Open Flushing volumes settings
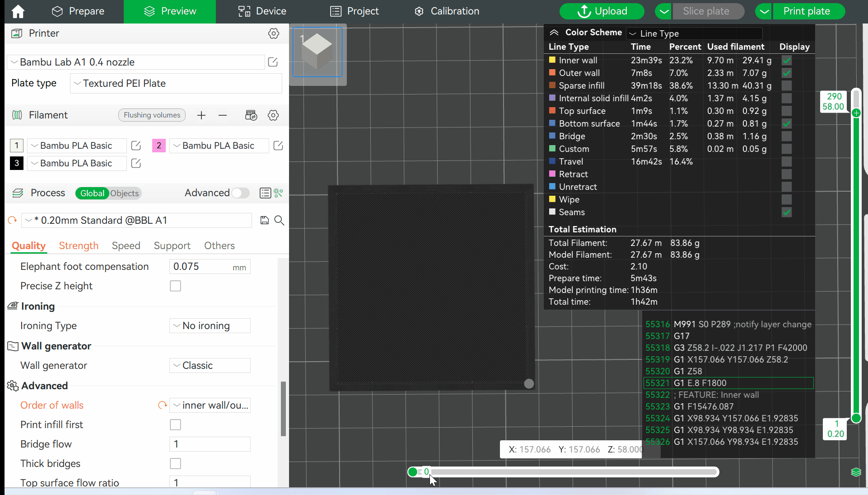 click(x=152, y=115)
